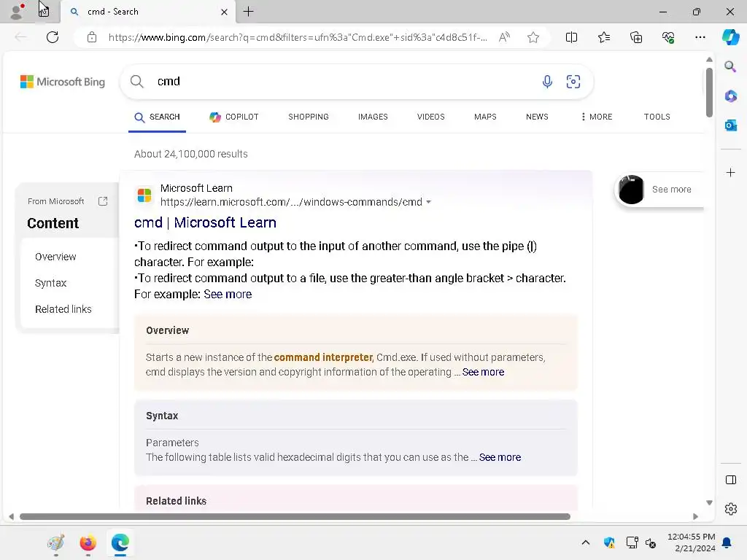Open Copilot sidebar icon

click(x=730, y=37)
